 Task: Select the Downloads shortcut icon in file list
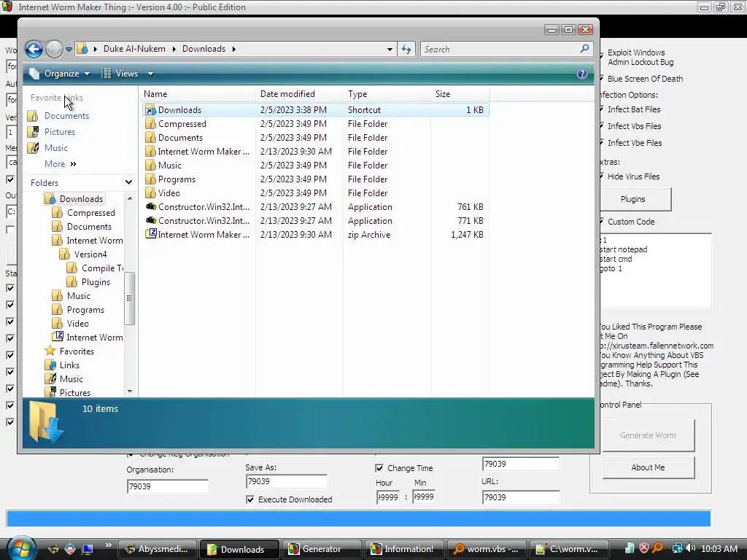tap(150, 110)
